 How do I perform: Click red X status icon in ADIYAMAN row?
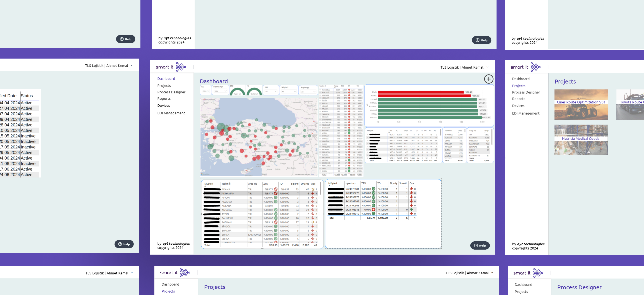click(276, 193)
